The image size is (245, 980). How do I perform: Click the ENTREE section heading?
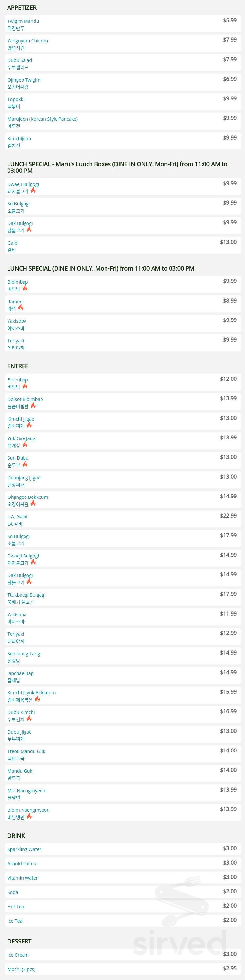click(18, 366)
